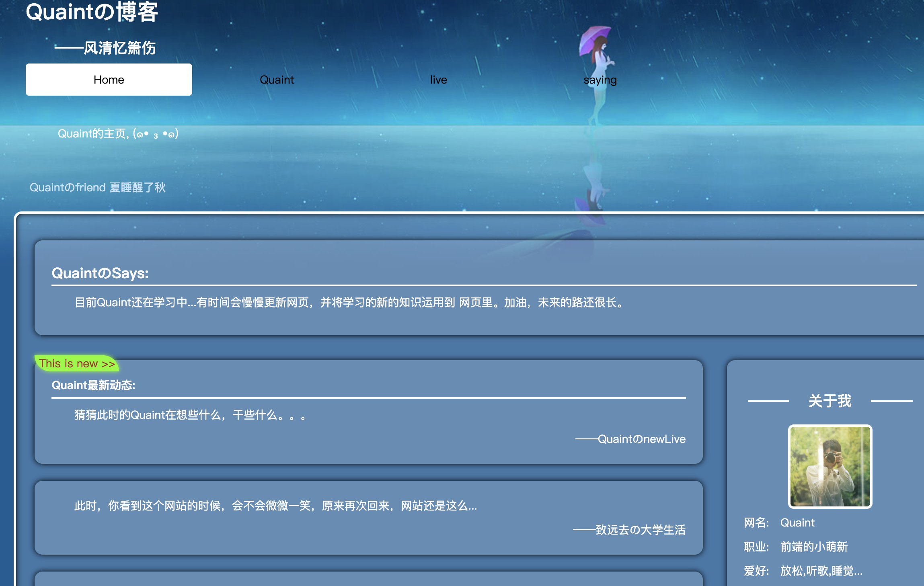Click the 放松,听歌,睡觉 hobbies text

(x=821, y=571)
